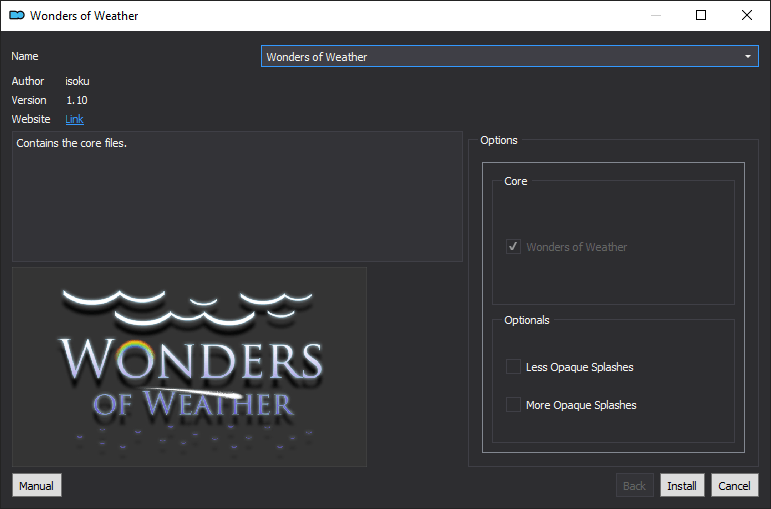Close the Wonders of Weather window

coord(747,15)
